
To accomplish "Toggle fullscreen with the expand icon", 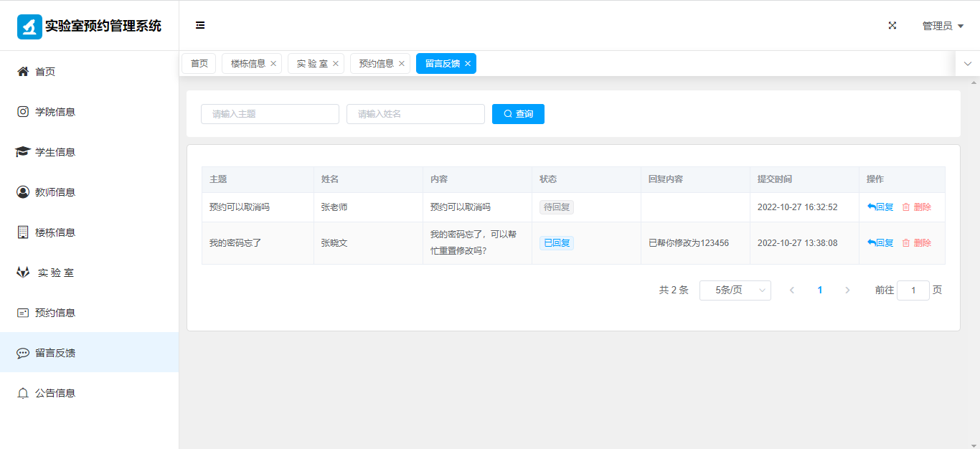I will point(892,25).
